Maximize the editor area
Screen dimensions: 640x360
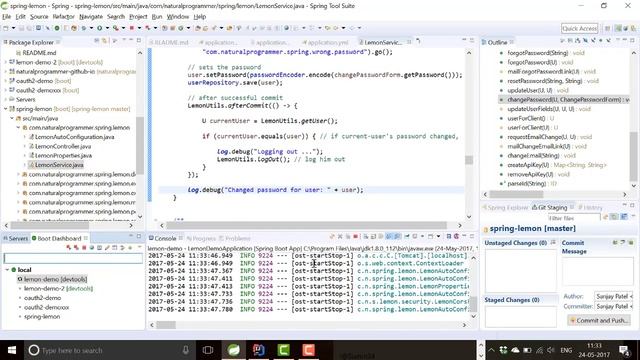coord(472,41)
